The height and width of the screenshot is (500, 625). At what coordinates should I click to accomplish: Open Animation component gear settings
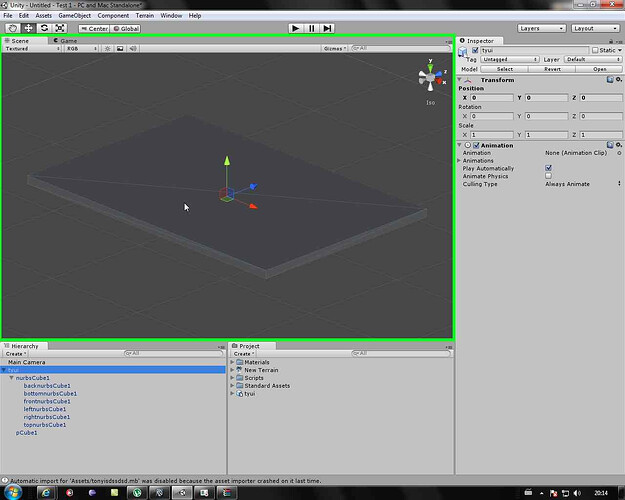point(619,145)
